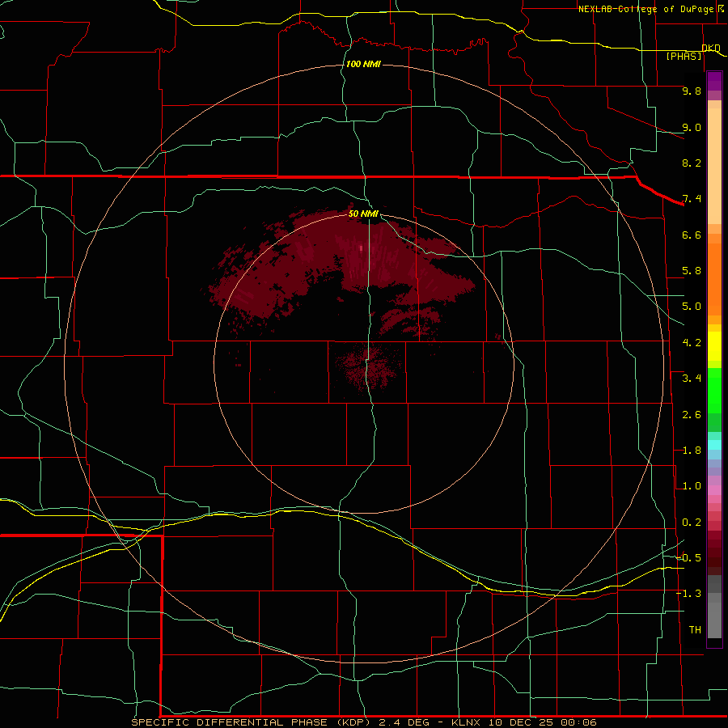Click the 1.8 color scale value
This screenshot has width=728, height=728.
[x=692, y=451]
